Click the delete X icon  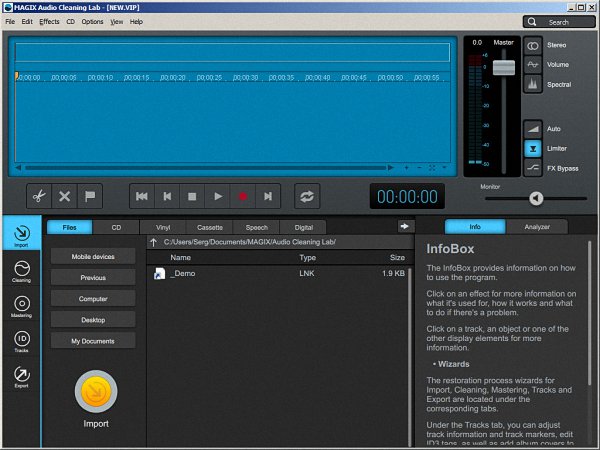point(64,196)
